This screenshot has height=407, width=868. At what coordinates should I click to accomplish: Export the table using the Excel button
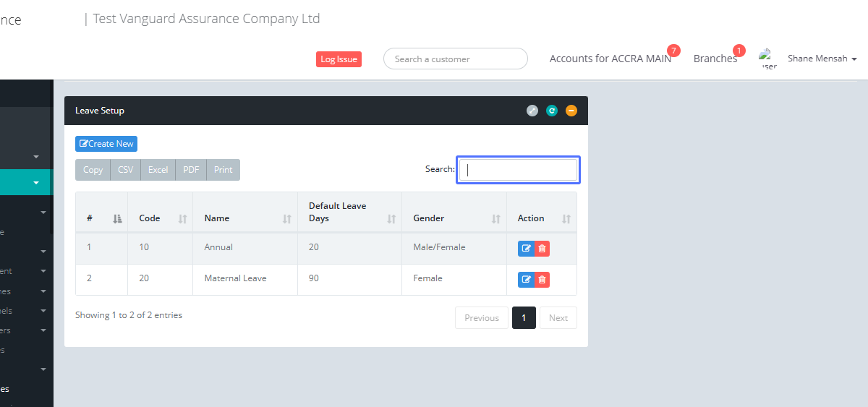point(158,170)
